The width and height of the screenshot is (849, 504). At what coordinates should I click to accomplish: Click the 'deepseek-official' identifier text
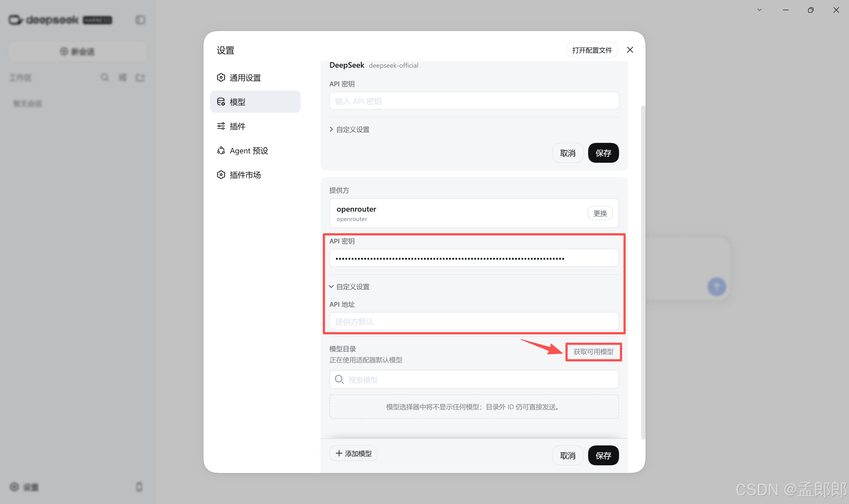(393, 65)
